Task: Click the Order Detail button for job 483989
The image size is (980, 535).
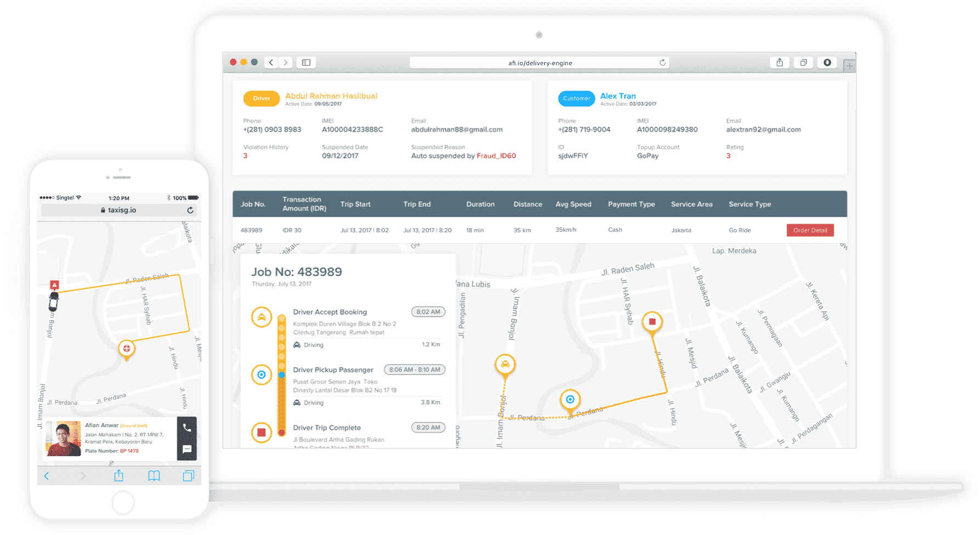Action: click(810, 230)
